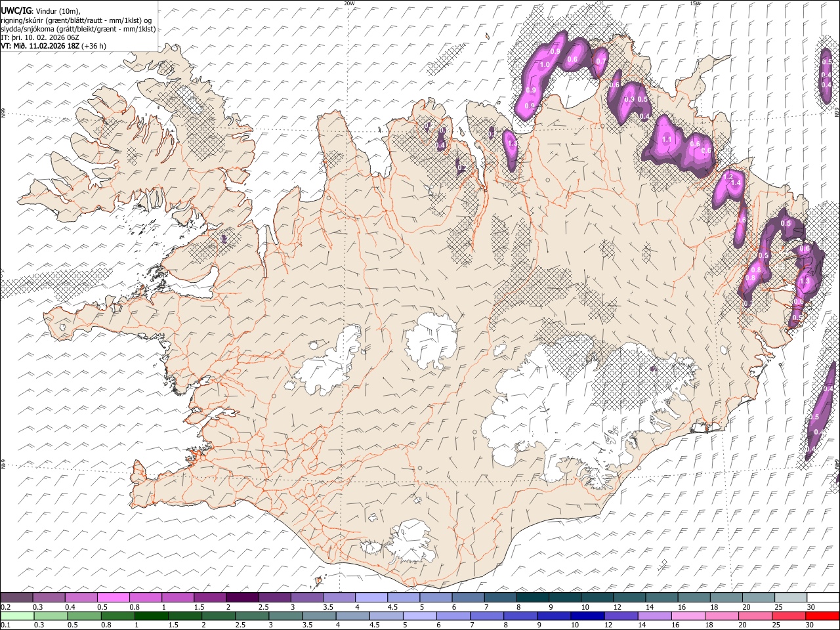Viewport: 840px width, 630px height.
Task: Click the 'UWC/IG' title text
Action: [16, 10]
